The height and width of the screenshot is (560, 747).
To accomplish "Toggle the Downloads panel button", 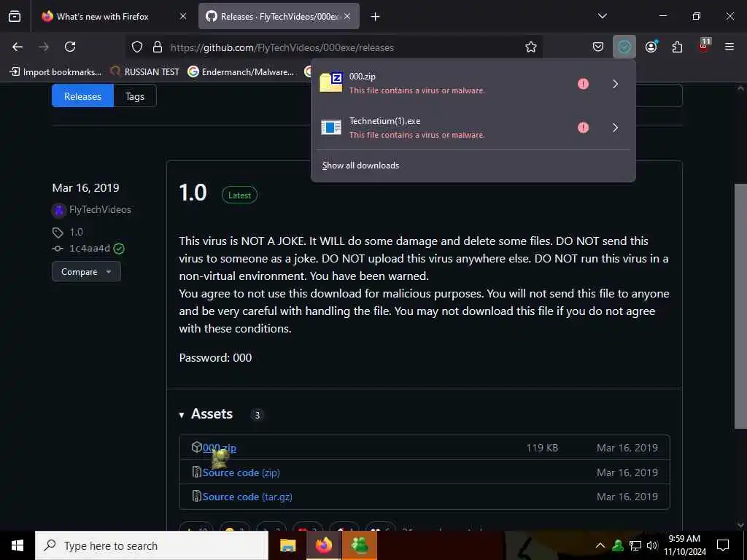I will click(624, 47).
